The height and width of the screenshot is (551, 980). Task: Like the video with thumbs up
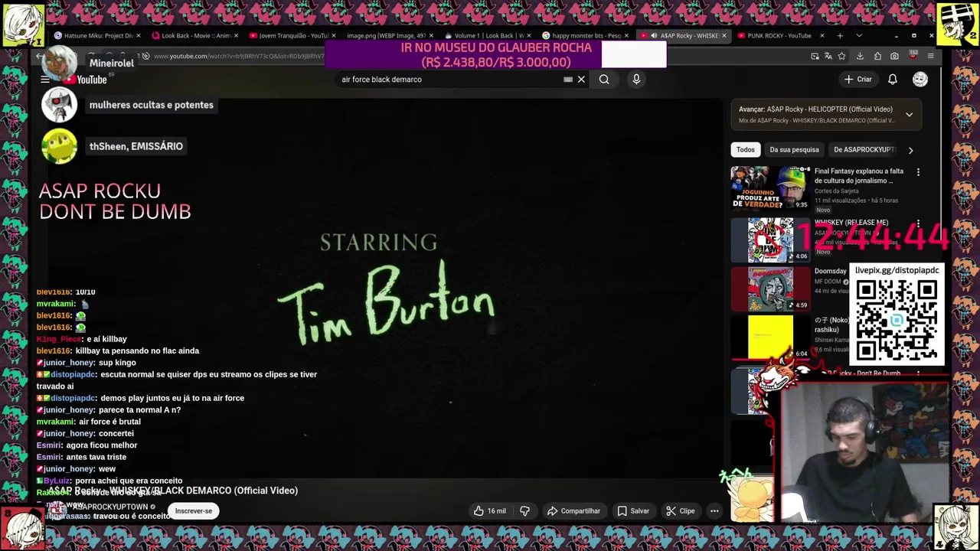tap(490, 511)
